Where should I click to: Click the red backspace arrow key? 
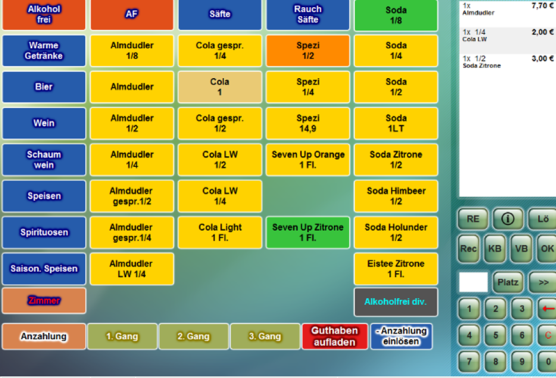547,308
